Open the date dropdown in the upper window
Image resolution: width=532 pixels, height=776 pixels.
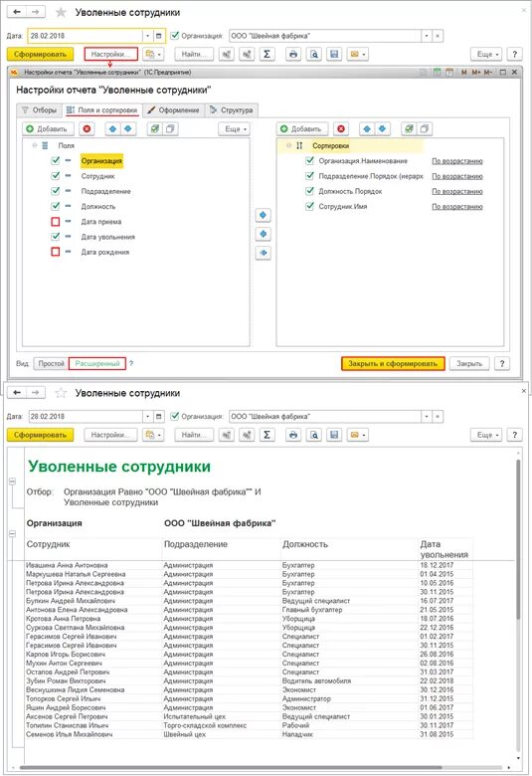pos(147,36)
